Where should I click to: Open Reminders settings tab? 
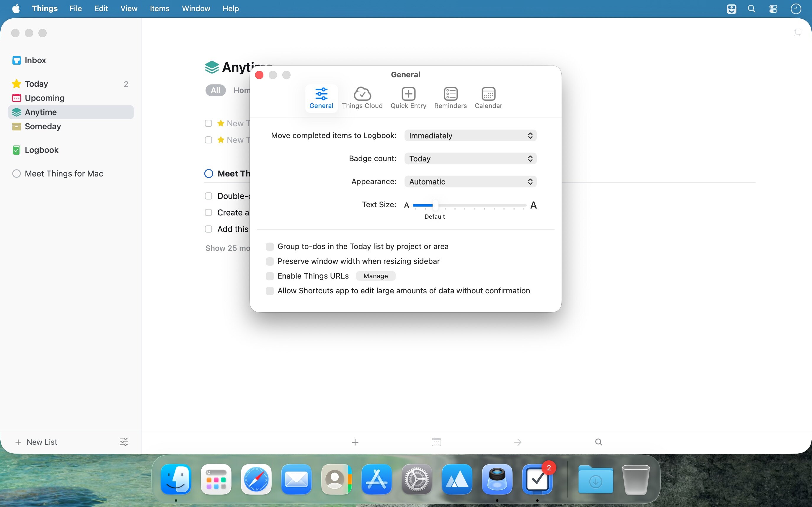[451, 98]
